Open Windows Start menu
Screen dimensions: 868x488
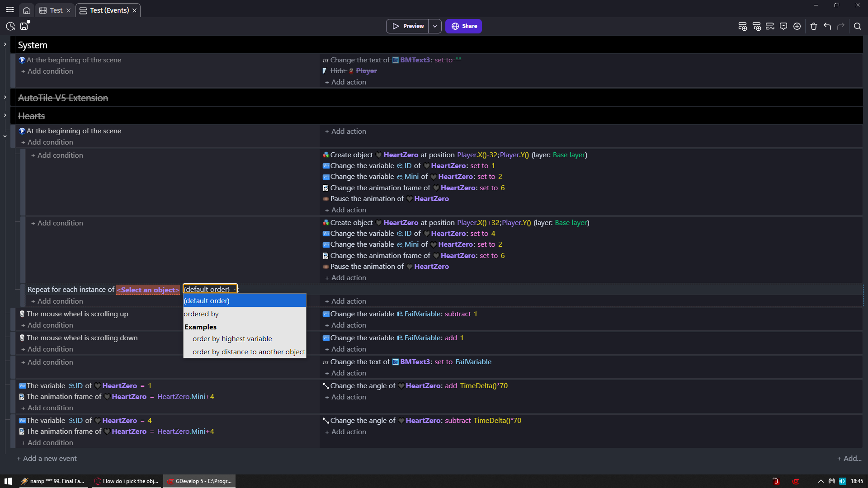point(8,481)
